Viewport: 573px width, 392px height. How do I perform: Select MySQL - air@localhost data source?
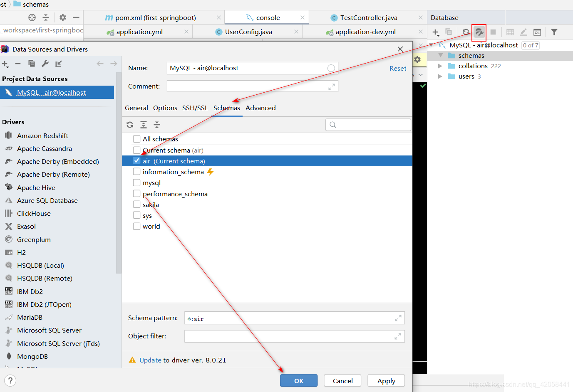[x=57, y=92]
